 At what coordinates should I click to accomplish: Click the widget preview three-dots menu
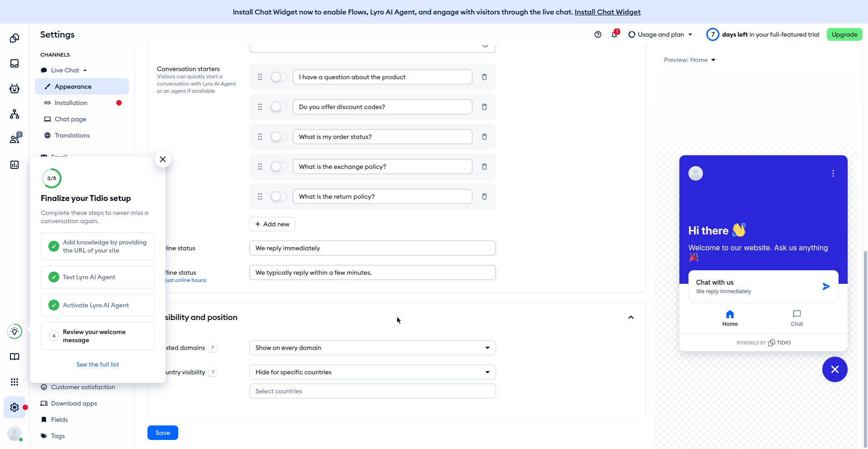833,173
